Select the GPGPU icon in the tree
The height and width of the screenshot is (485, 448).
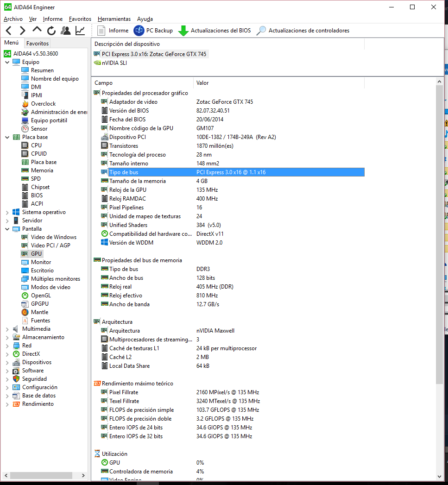click(x=25, y=304)
